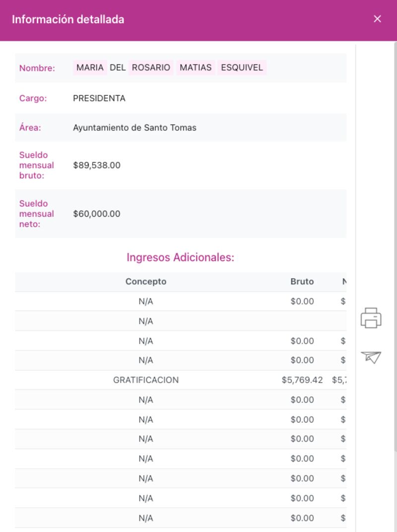
Task: Click the Información detallada title
Action: [x=68, y=19]
